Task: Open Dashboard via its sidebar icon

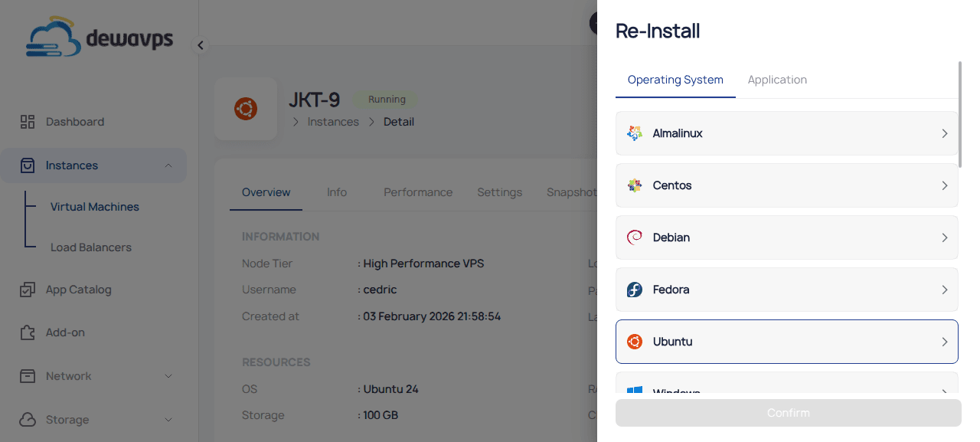Action: pos(28,121)
